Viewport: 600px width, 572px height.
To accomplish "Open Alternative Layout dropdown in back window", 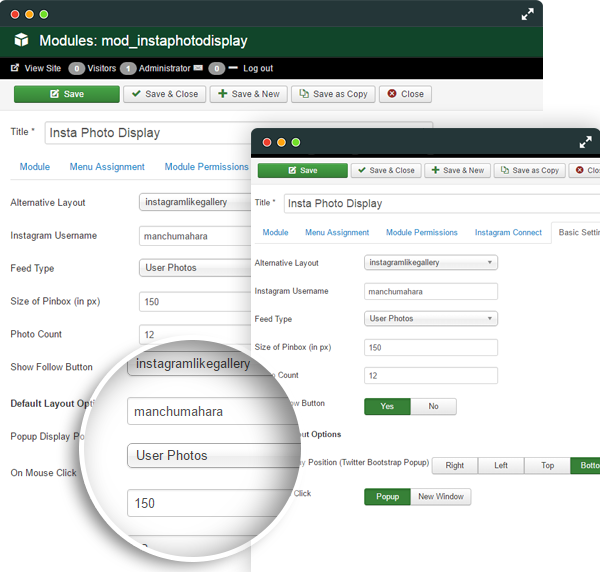I will click(195, 202).
